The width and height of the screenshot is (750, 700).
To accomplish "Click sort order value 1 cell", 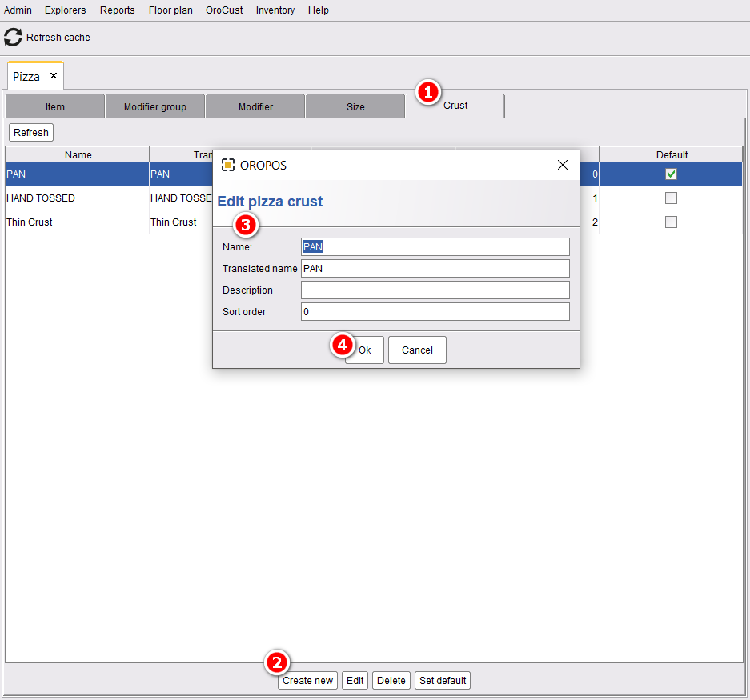I will click(589, 198).
